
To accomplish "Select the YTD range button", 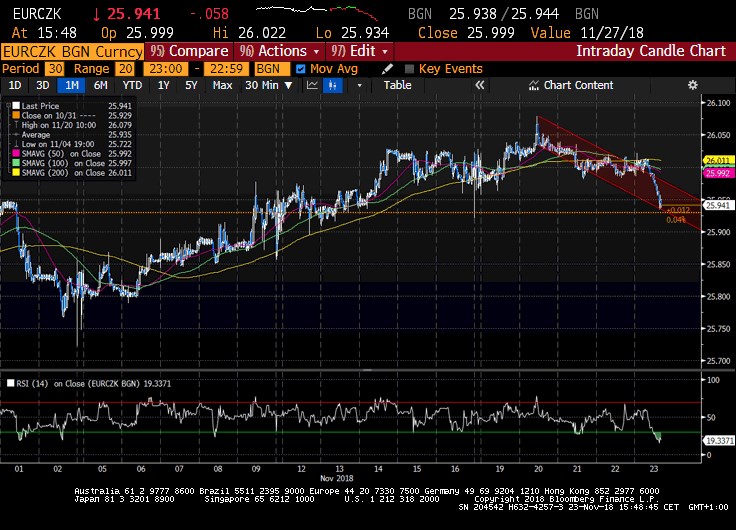I will pos(131,85).
